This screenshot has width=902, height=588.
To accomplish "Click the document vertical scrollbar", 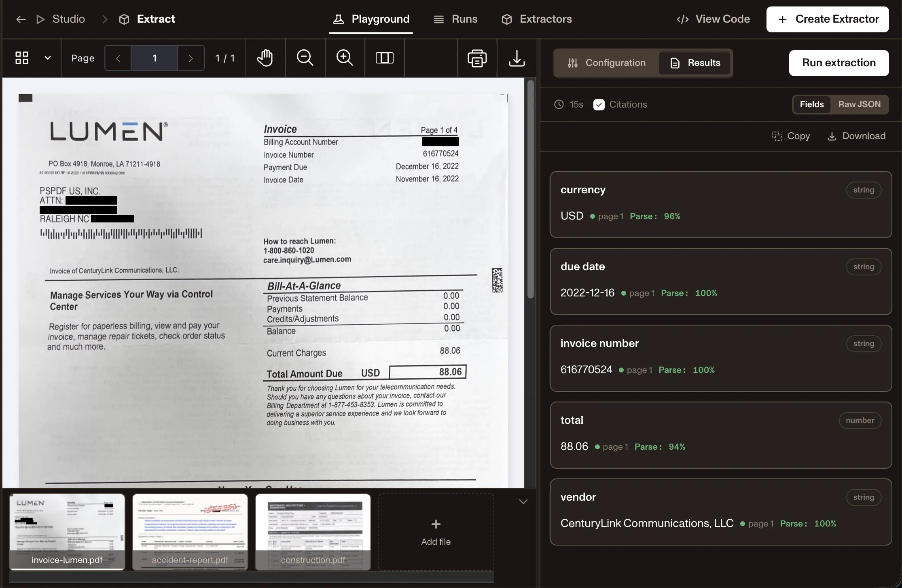I will pos(531,189).
